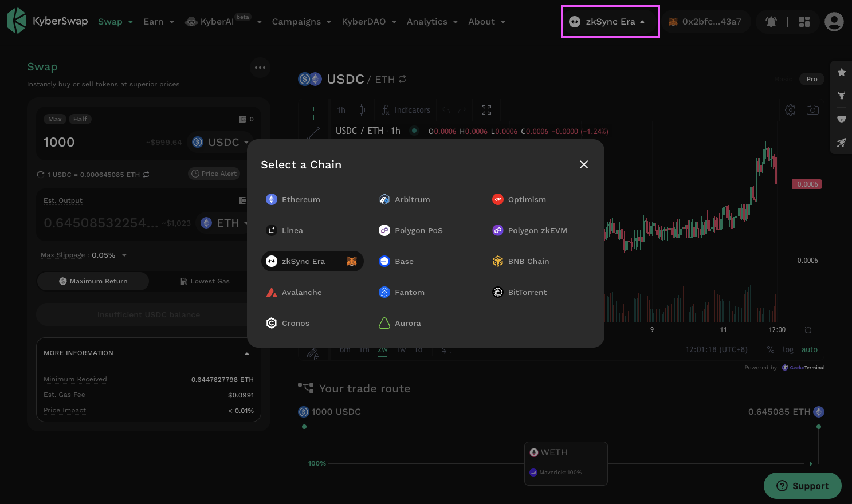852x504 pixels.
Task: Open chart settings gear icon
Action: pos(790,110)
